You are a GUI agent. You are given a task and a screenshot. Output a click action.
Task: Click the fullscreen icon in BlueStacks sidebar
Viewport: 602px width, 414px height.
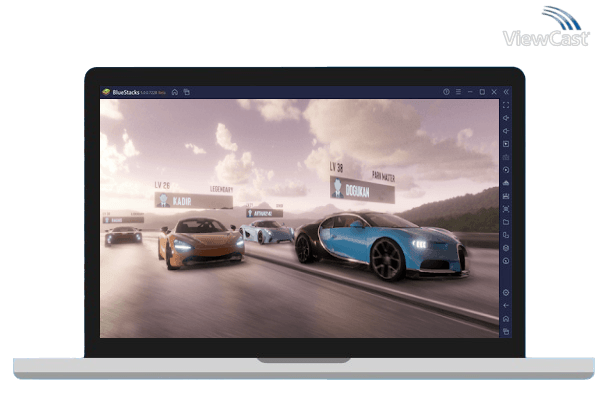point(506,105)
